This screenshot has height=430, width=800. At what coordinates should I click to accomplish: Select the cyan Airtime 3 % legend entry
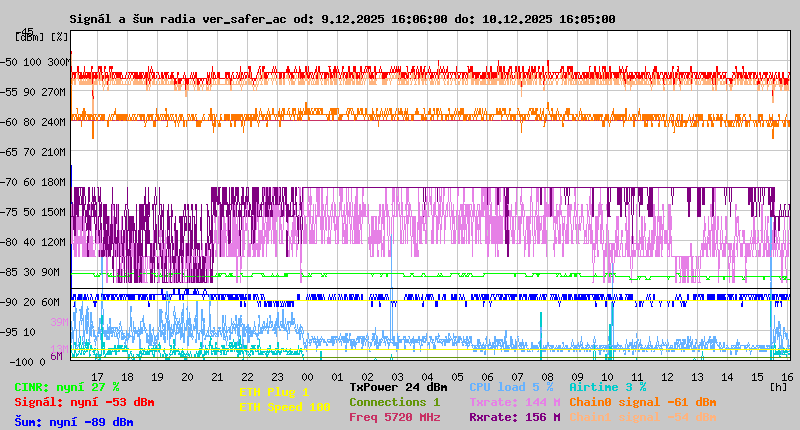607,387
